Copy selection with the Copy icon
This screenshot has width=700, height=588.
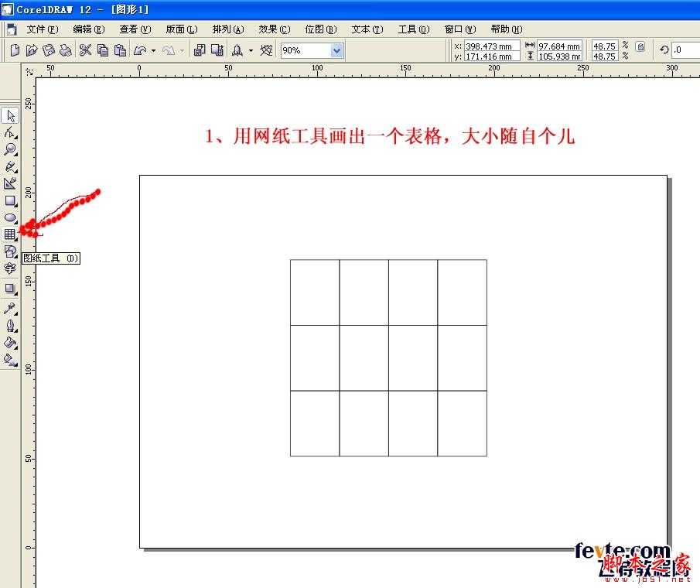[103, 50]
